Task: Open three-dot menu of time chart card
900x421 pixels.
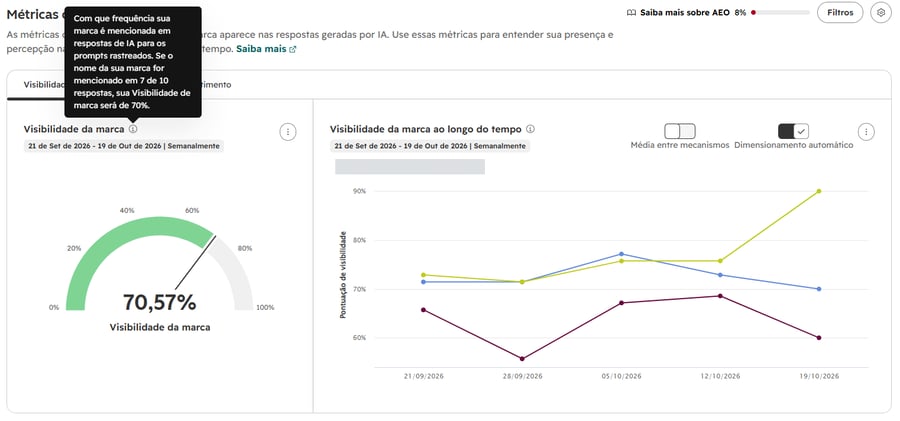Action: pyautogui.click(x=866, y=132)
